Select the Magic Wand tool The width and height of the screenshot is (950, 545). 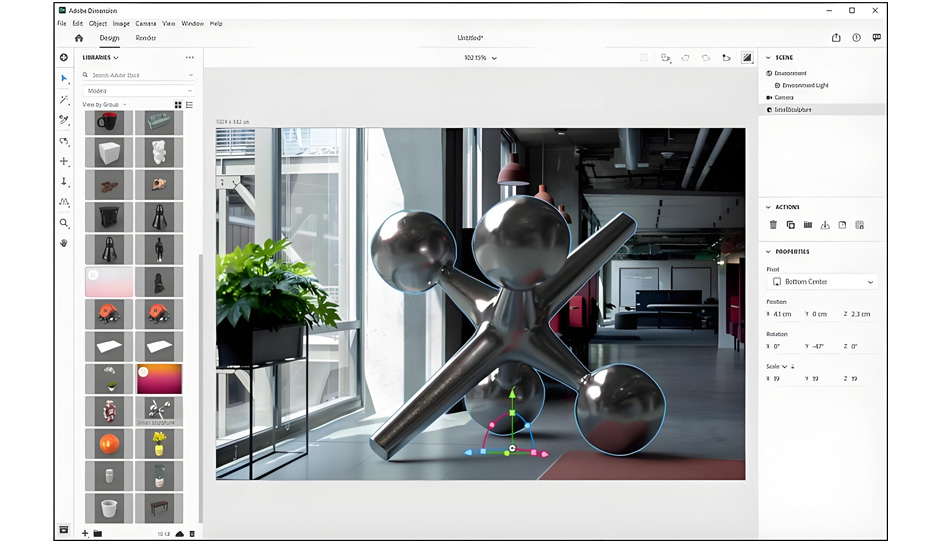click(x=64, y=99)
